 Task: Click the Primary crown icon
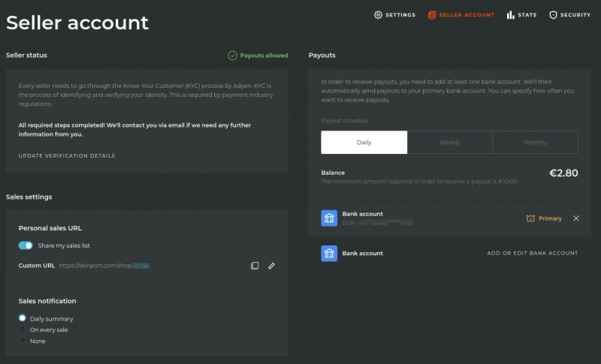(x=530, y=218)
